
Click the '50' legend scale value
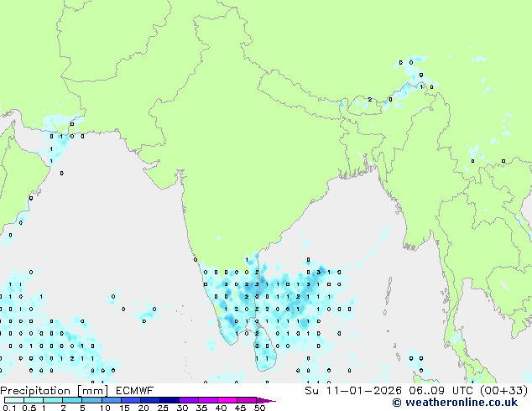(260, 408)
